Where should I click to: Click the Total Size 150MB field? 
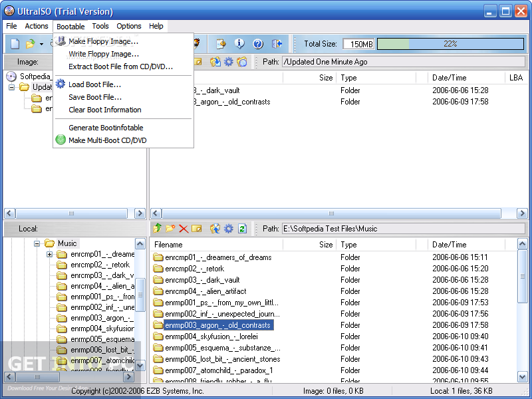click(x=358, y=44)
